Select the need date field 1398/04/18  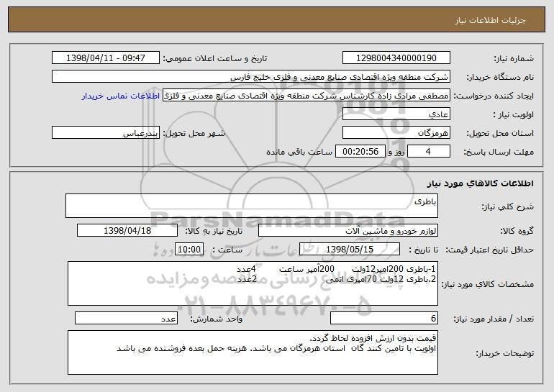pyautogui.click(x=127, y=231)
